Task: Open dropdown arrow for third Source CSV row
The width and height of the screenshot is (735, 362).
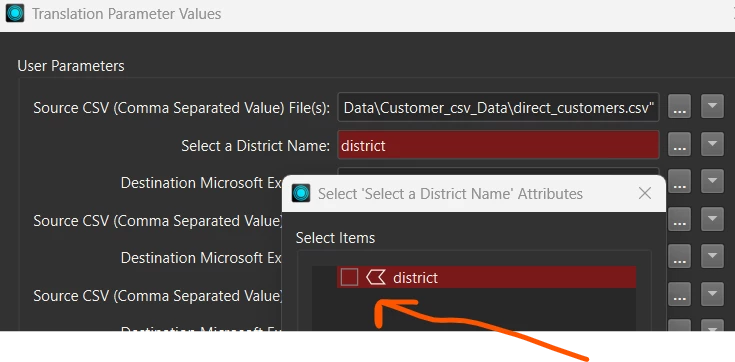Action: [712, 294]
